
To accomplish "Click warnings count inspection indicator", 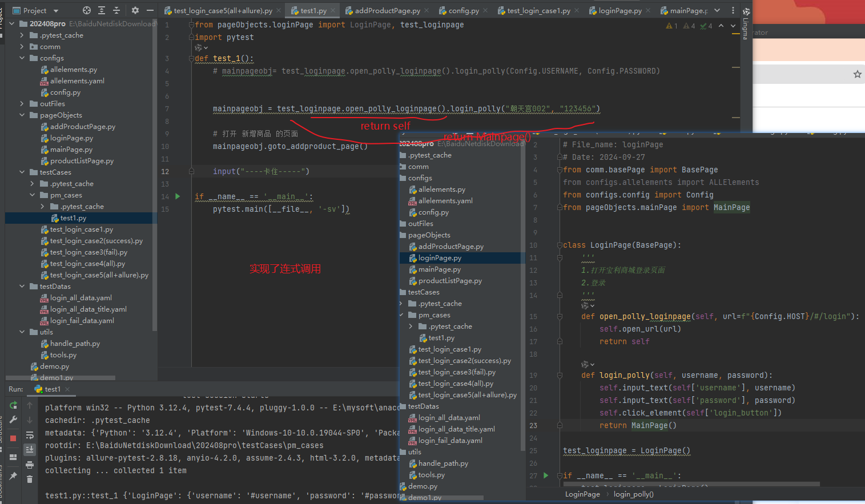I will click(x=672, y=26).
